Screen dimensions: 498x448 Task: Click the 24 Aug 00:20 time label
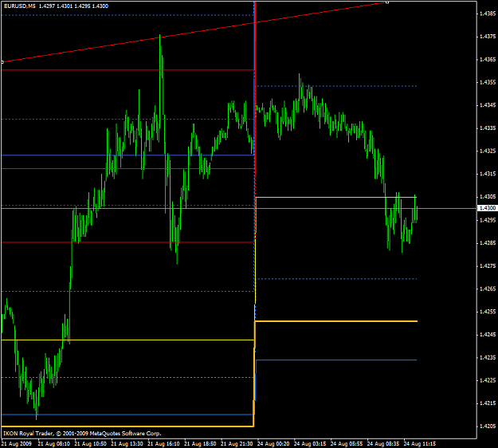click(273, 443)
